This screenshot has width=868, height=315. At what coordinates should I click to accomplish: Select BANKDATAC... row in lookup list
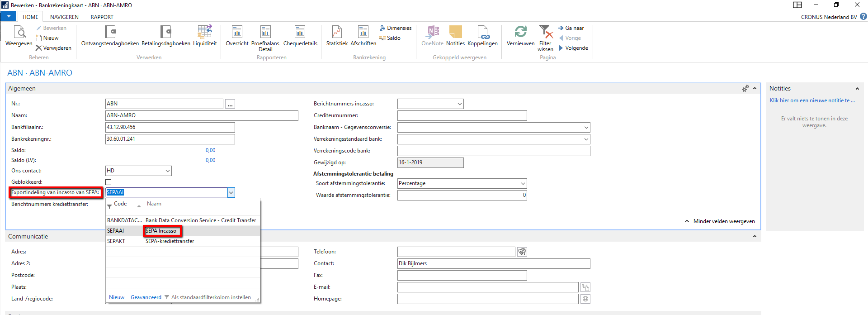point(183,220)
